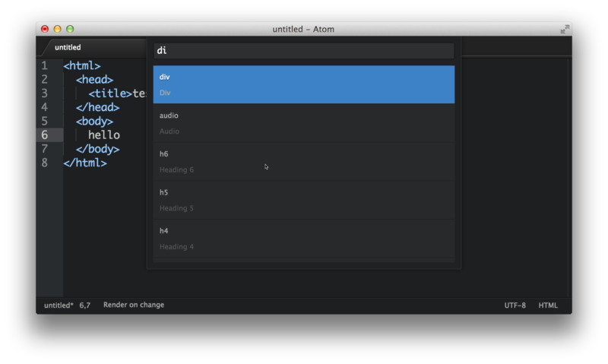
Task: Open the HTML grammar selector
Action: tap(548, 305)
